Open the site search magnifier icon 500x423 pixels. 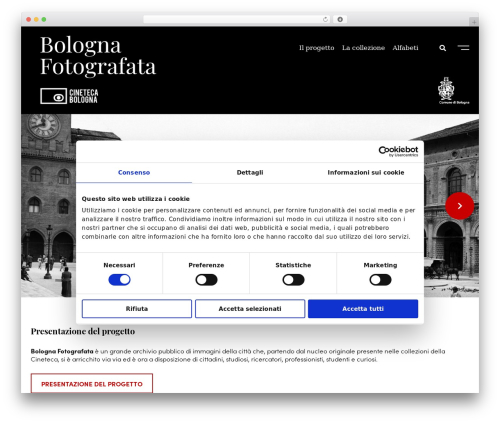point(442,48)
